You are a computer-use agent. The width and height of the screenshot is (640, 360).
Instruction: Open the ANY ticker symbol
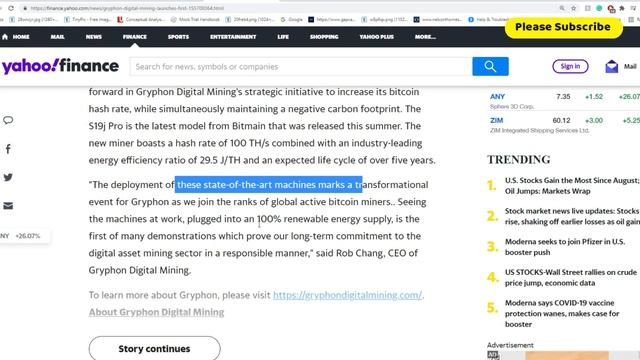pos(497,97)
